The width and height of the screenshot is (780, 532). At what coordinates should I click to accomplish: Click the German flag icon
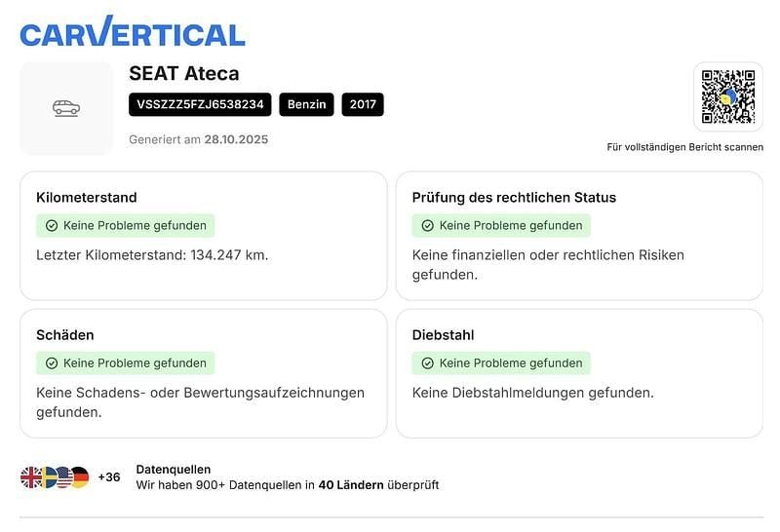pos(79,477)
